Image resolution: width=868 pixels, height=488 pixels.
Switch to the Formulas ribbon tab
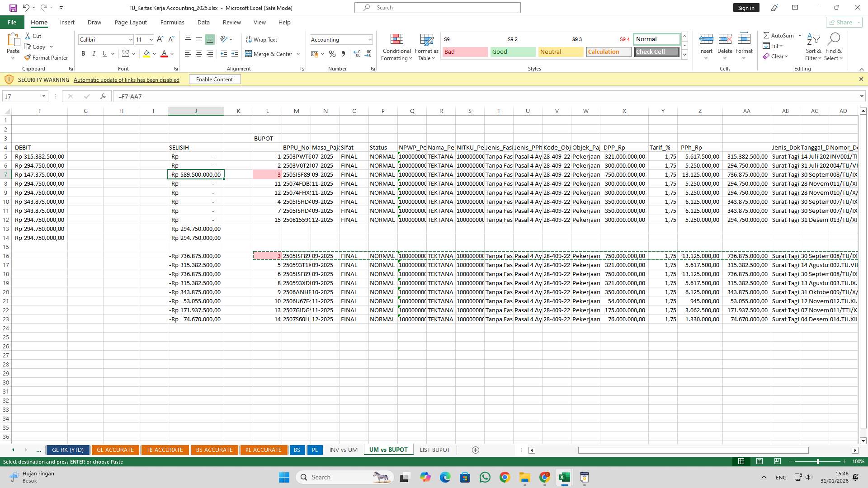pos(172,22)
